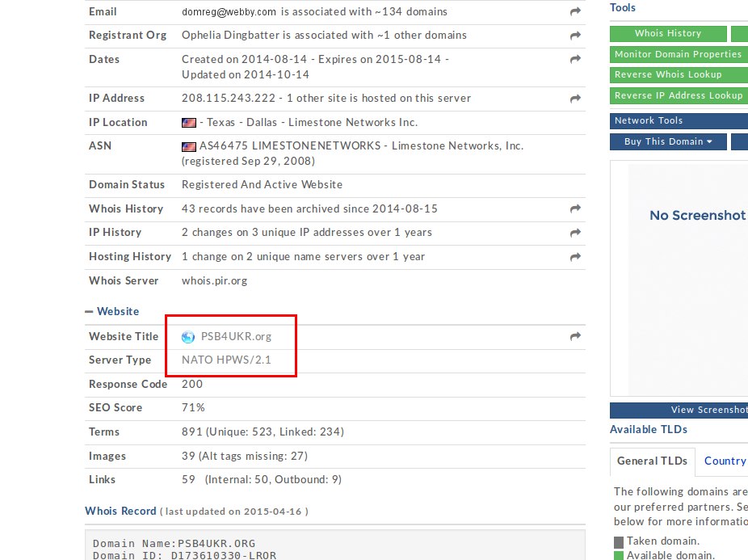Click the arrow icon beside Website Title
Screen dimensions: 748x560
[x=575, y=337]
